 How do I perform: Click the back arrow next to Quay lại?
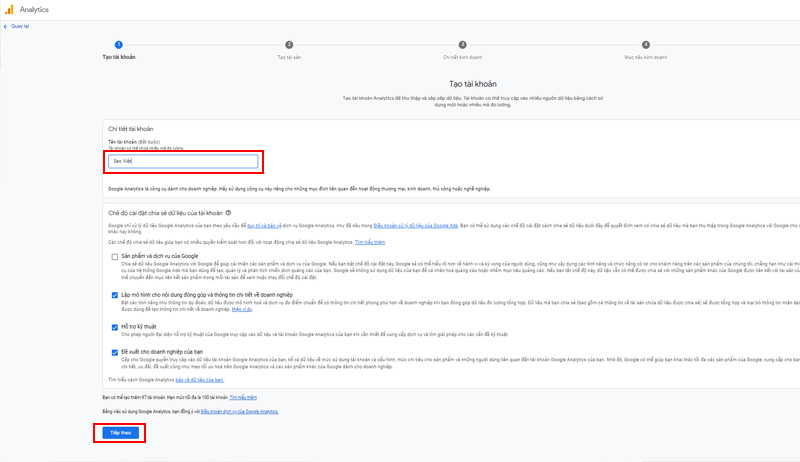pos(5,26)
